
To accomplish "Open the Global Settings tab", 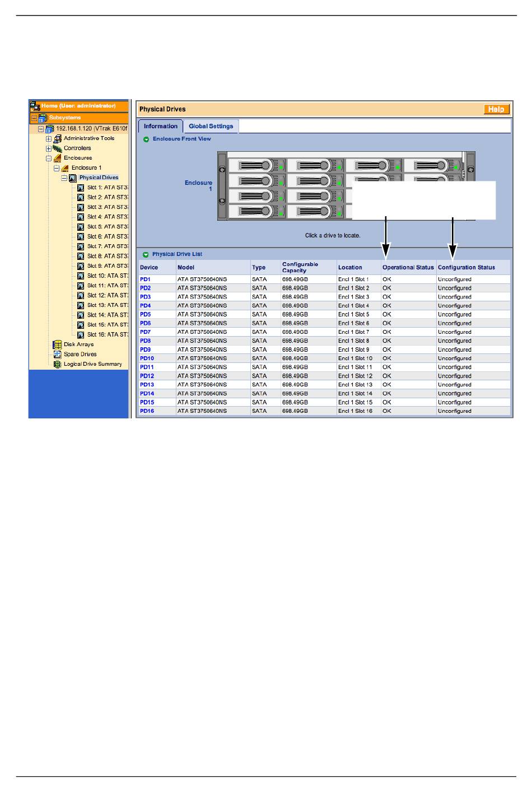I will coord(211,127).
